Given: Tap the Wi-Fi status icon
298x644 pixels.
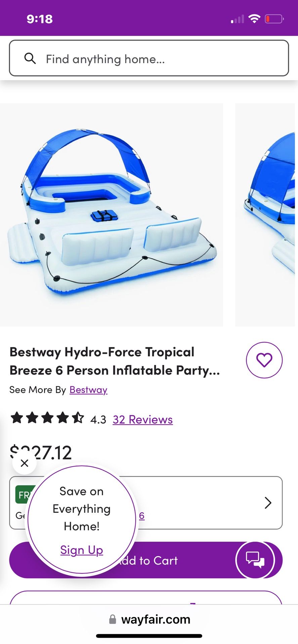Looking at the screenshot, I should [x=254, y=19].
